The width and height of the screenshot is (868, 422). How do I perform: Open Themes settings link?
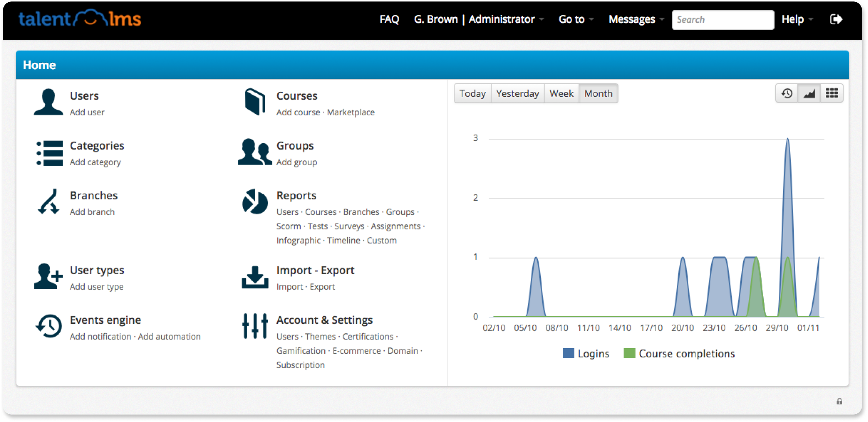pyautogui.click(x=320, y=337)
